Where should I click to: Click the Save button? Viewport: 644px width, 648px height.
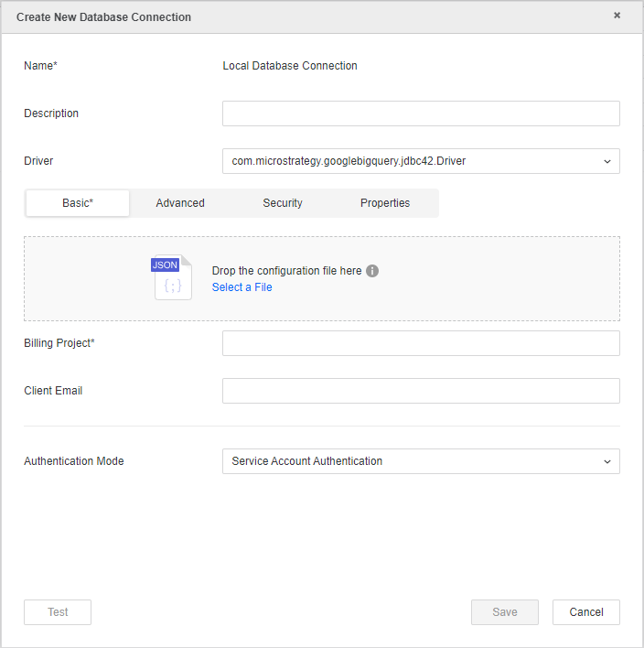tap(505, 612)
